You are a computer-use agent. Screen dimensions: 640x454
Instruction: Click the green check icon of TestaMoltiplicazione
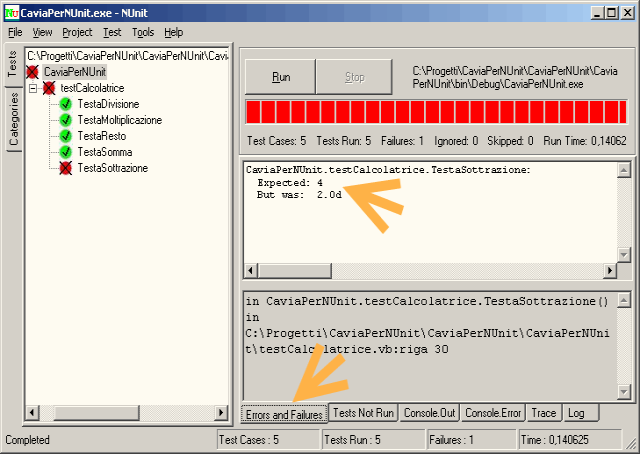(65, 120)
